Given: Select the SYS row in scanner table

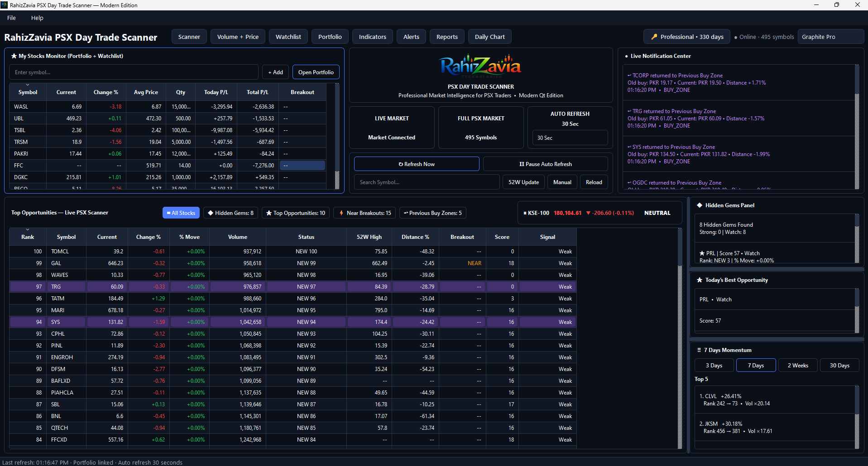Looking at the screenshot, I should [293, 322].
